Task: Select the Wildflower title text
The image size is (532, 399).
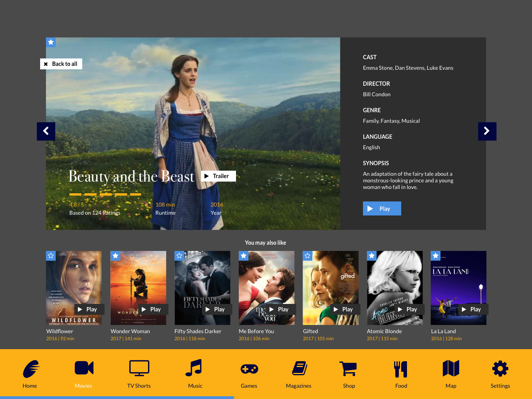Action: pyautogui.click(x=60, y=331)
